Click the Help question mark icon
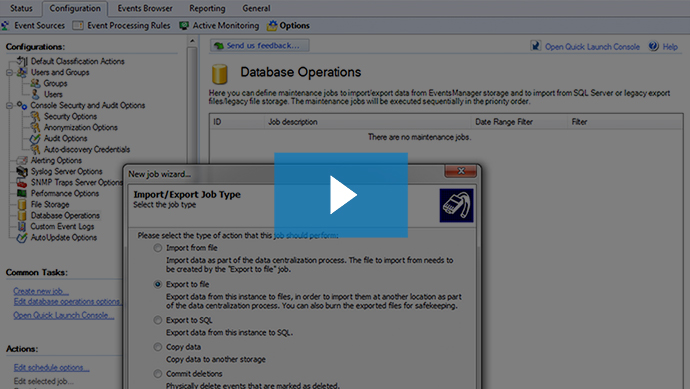Screen dimensions: 690x389 [x=653, y=46]
